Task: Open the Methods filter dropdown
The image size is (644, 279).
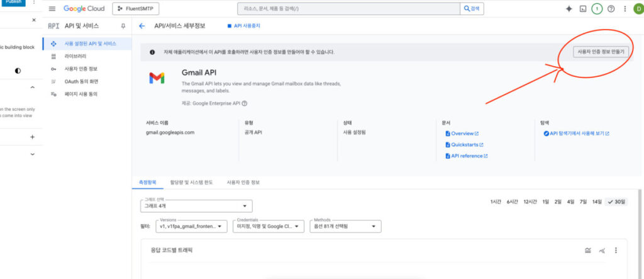Action: tap(345, 226)
